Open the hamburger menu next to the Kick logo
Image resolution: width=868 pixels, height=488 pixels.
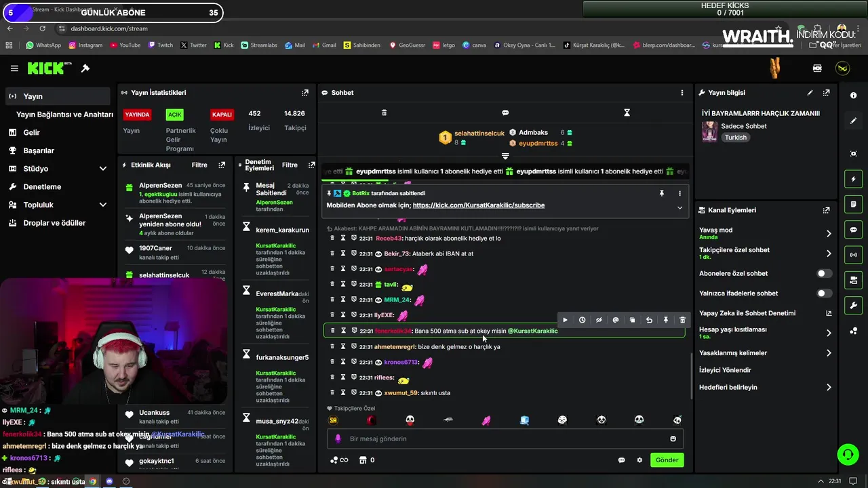14,68
